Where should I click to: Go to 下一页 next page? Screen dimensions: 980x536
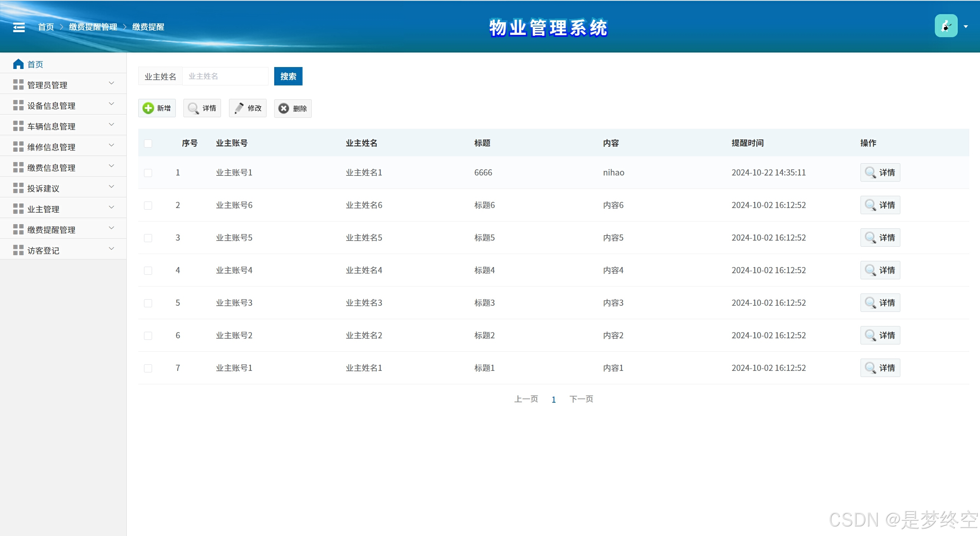click(581, 399)
